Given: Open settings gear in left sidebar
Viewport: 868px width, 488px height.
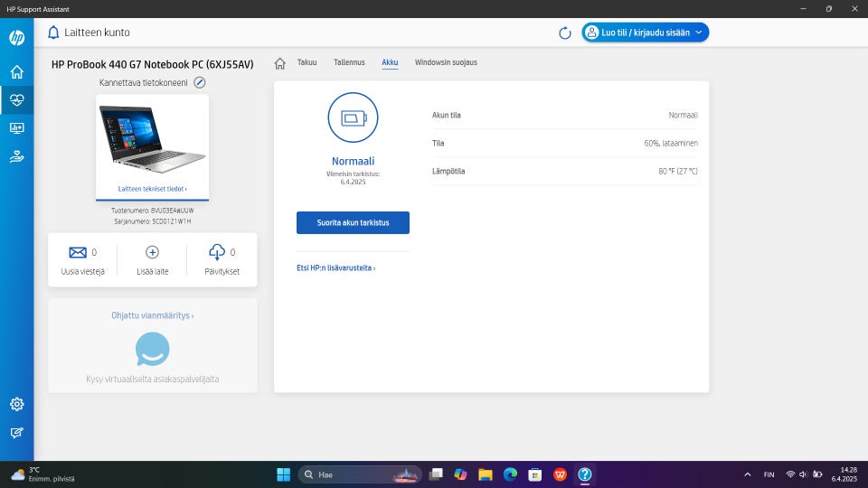Looking at the screenshot, I should coord(16,404).
